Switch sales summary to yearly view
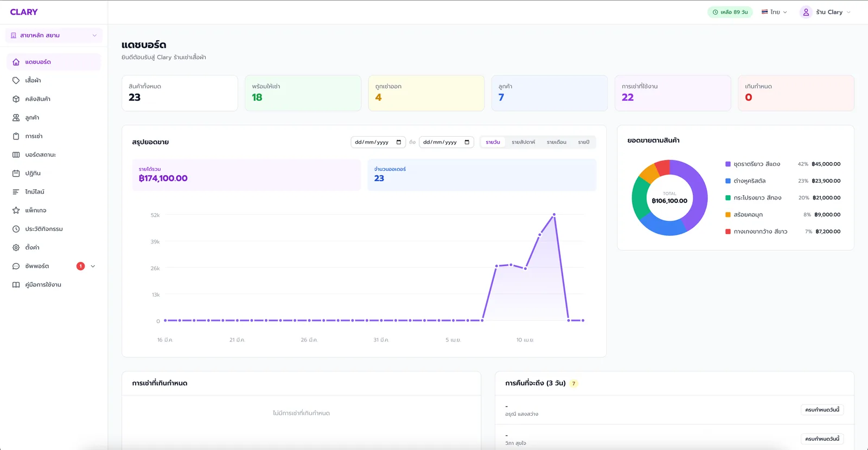The width and height of the screenshot is (868, 450). point(584,142)
